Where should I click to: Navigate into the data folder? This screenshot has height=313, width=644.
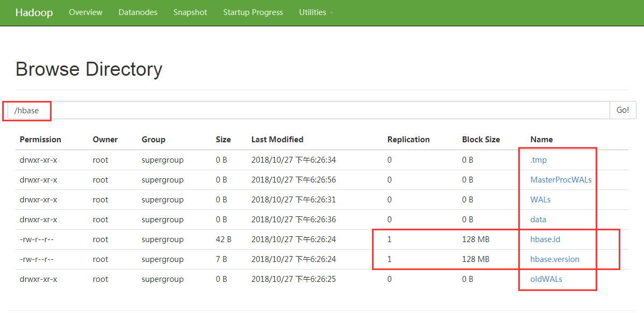538,219
